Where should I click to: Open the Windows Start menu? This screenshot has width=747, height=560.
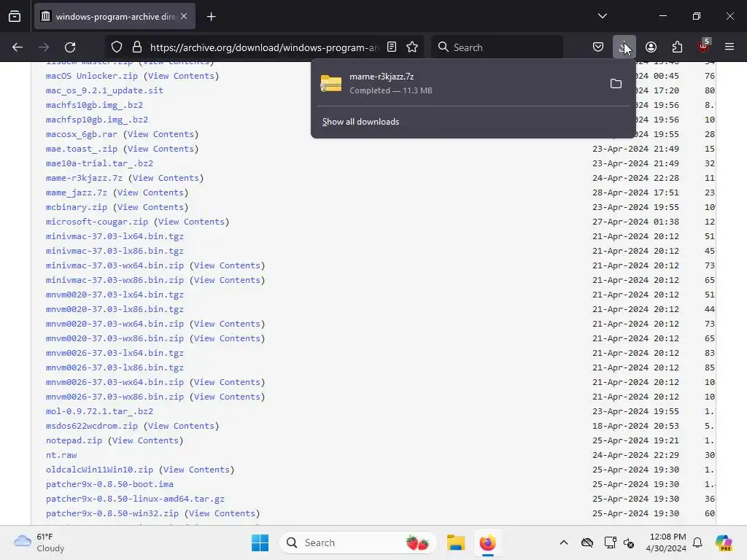click(x=260, y=542)
